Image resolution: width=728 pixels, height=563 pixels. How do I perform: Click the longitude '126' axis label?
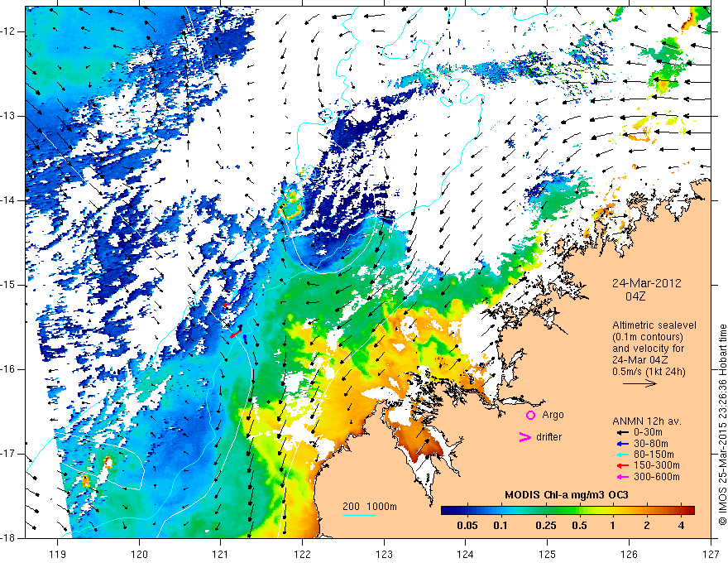pos(629,554)
